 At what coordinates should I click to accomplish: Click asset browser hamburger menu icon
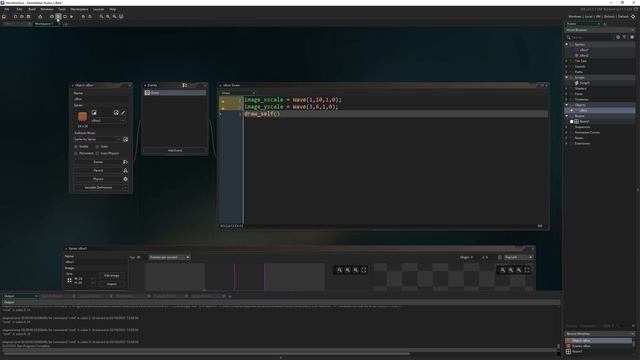pyautogui.click(x=632, y=37)
